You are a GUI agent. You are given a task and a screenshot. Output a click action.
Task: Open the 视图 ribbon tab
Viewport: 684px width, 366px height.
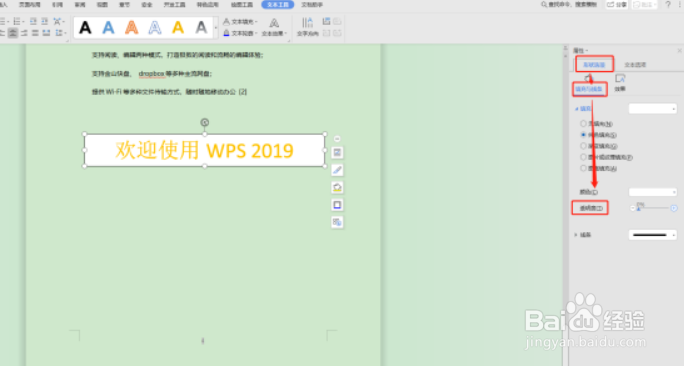pos(102,4)
